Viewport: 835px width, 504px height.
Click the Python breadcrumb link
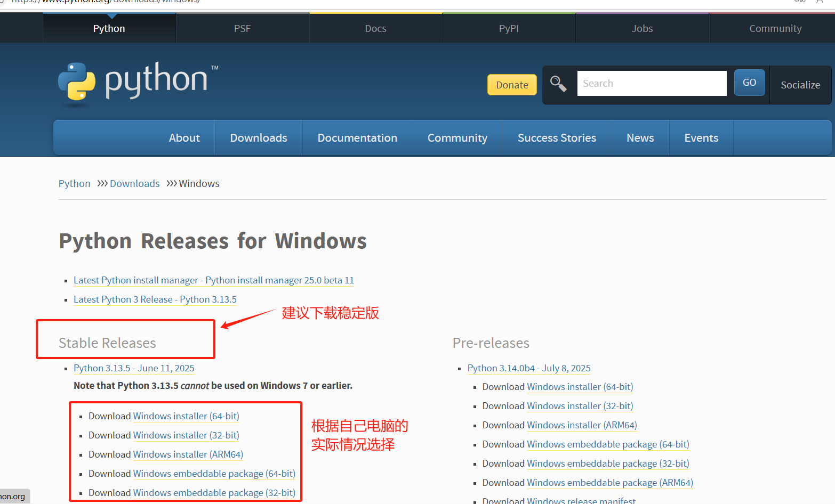coord(74,183)
